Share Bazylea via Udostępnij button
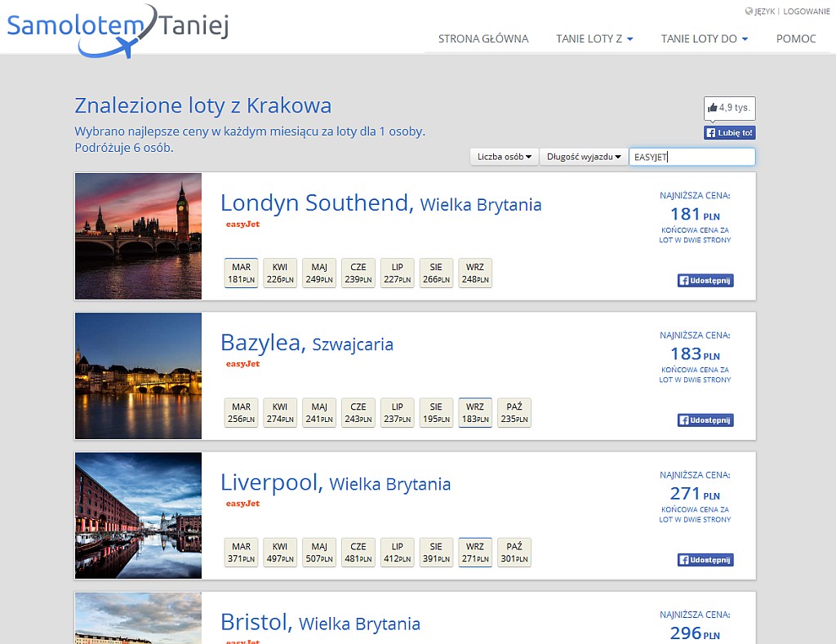The image size is (836, 644). 705,420
